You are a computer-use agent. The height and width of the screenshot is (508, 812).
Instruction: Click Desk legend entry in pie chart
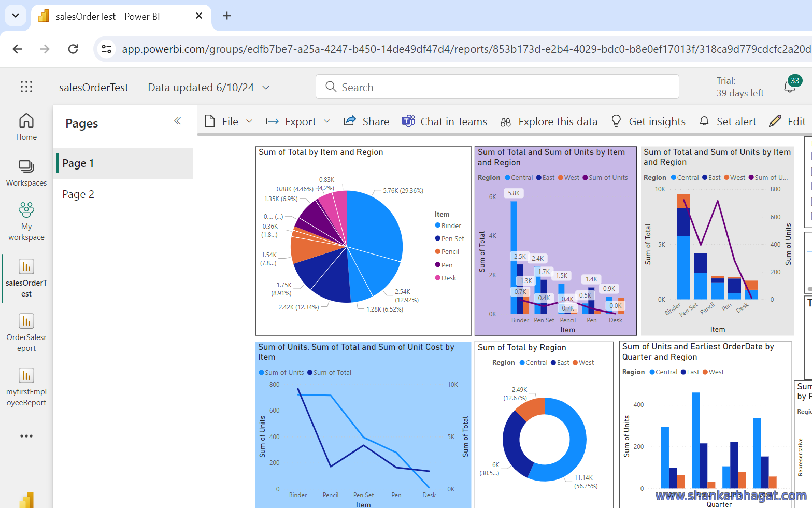[x=446, y=278]
